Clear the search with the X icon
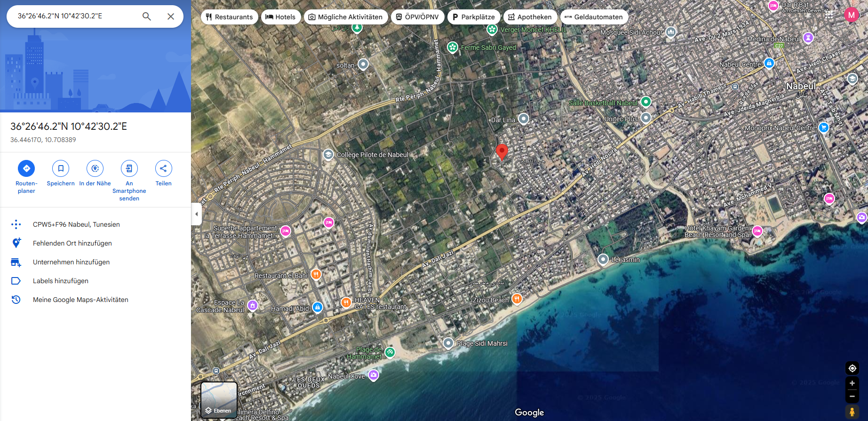This screenshot has height=421, width=868. [x=171, y=16]
